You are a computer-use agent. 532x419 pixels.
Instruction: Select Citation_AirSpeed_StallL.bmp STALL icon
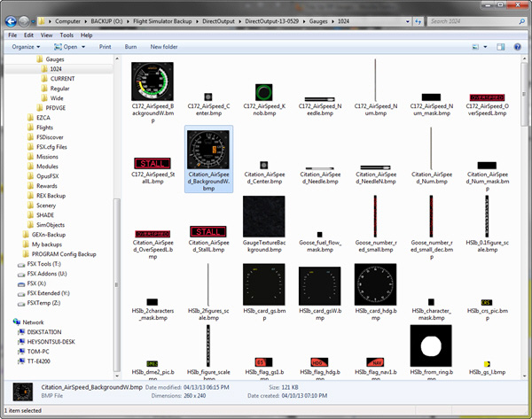208,231
